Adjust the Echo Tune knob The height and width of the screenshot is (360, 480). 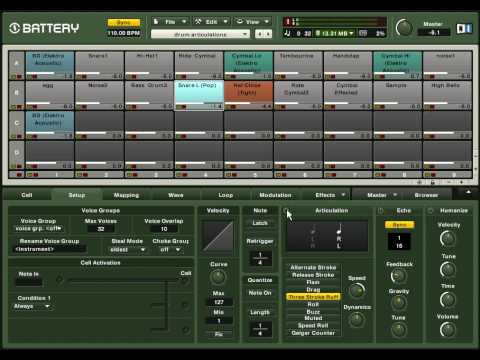coord(398,329)
